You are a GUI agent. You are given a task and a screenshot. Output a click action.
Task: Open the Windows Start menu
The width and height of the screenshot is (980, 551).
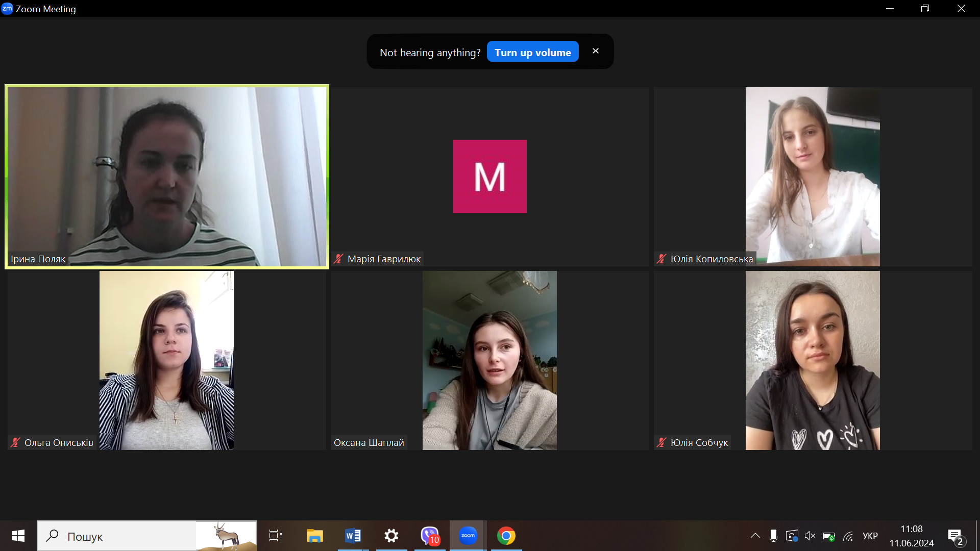18,536
